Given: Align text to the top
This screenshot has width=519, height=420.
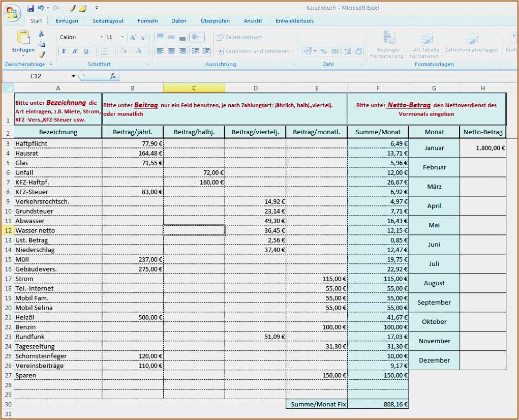Looking at the screenshot, I should (x=160, y=37).
